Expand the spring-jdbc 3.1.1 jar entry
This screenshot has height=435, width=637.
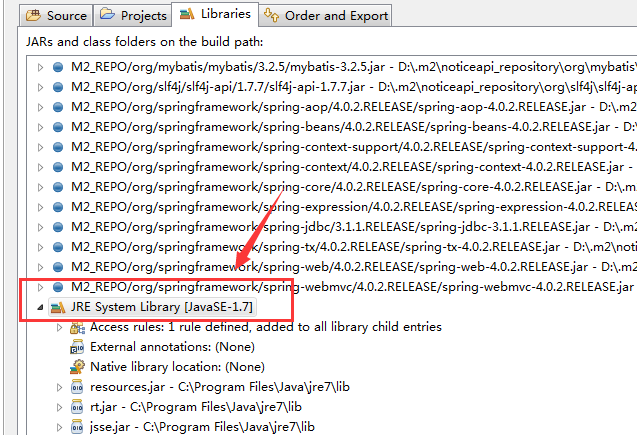pyautogui.click(x=40, y=227)
